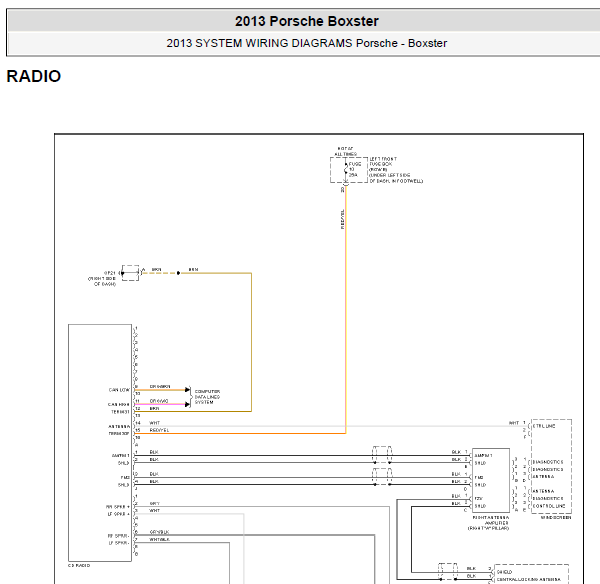Click the 'CAN LOW' pin label
The width and height of the screenshot is (600, 584).
click(119, 390)
